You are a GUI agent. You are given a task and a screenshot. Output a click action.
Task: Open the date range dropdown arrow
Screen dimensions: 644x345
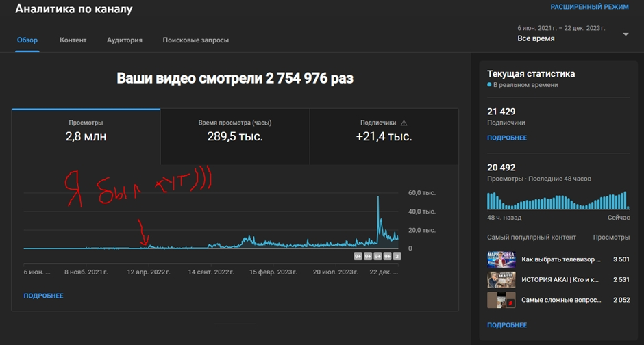tap(626, 34)
